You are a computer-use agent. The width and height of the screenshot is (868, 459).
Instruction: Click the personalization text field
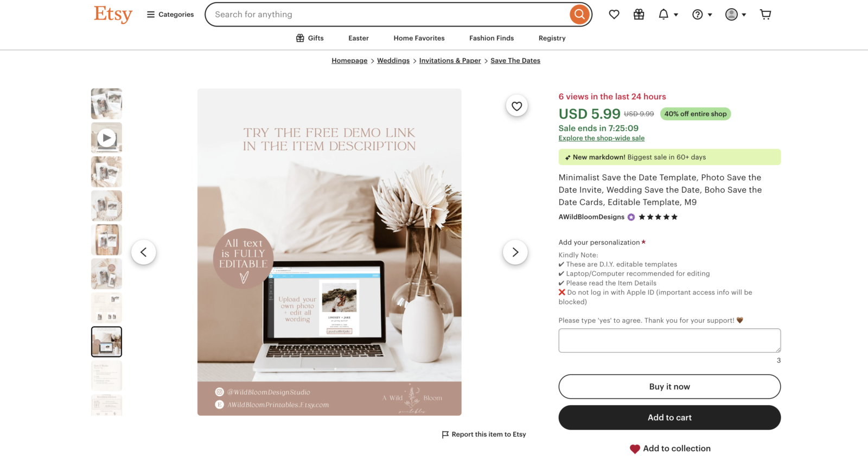tap(669, 341)
